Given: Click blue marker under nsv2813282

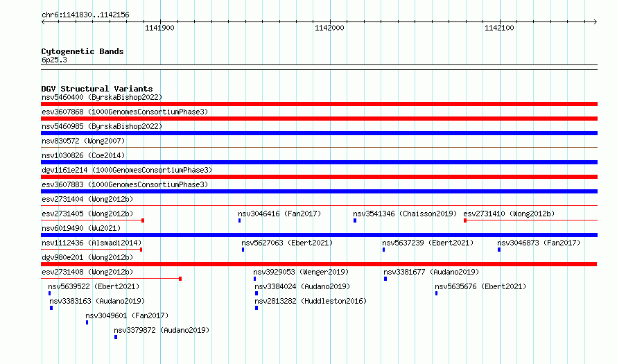Looking at the screenshot, I should coord(257,308).
